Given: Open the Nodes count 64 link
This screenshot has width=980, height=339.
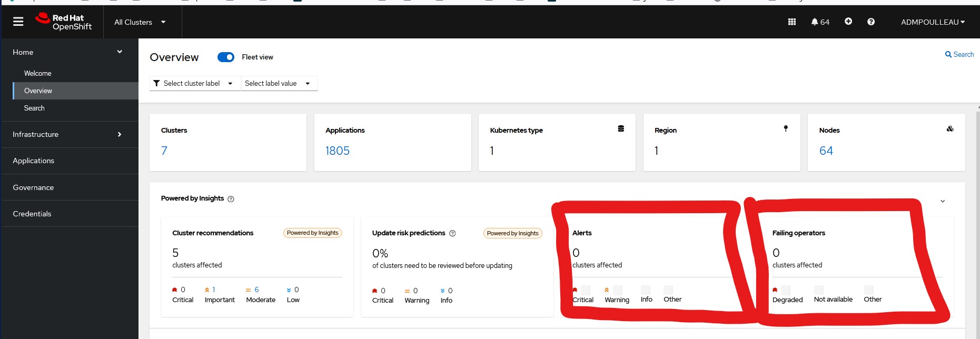Looking at the screenshot, I should 826,151.
